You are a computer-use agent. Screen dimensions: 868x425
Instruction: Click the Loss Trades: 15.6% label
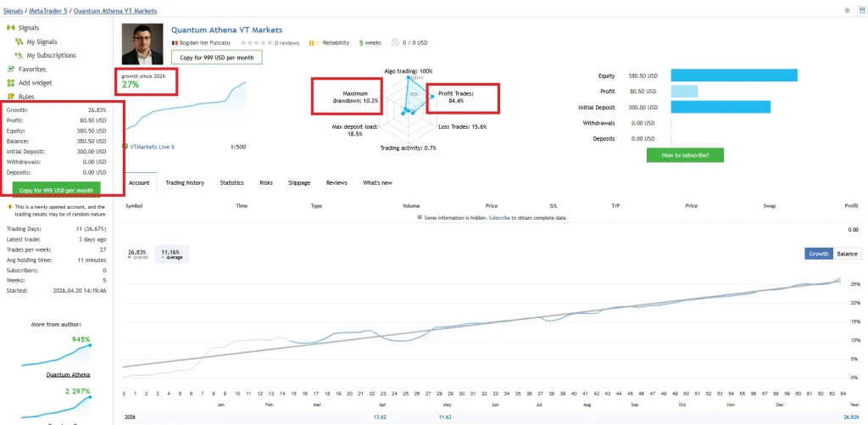click(462, 127)
